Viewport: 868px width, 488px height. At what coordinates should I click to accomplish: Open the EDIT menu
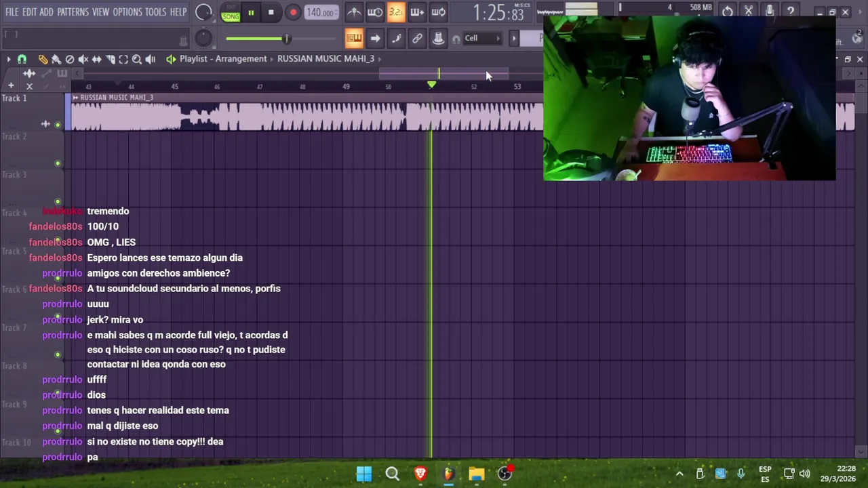coord(29,12)
